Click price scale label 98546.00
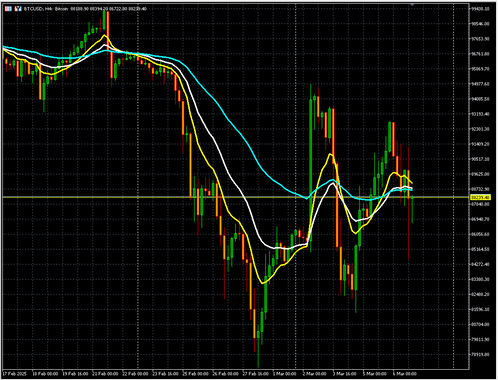The image size is (498, 380). [480, 24]
